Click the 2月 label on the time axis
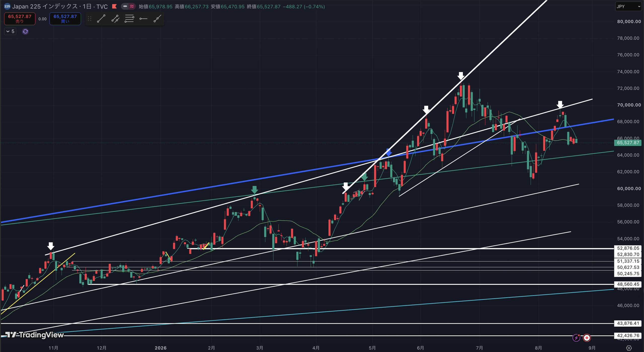The width and height of the screenshot is (644, 352). [x=212, y=348]
